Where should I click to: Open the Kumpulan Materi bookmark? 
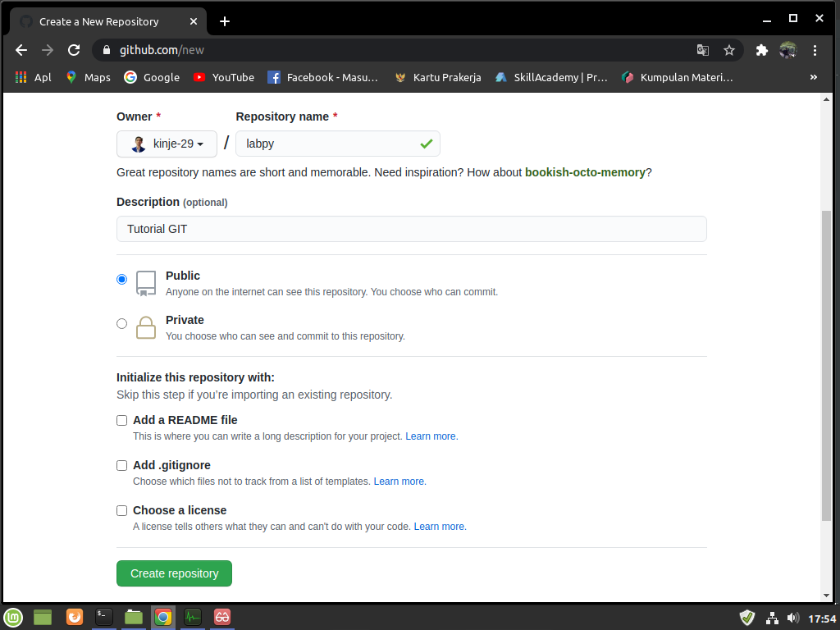(x=677, y=77)
